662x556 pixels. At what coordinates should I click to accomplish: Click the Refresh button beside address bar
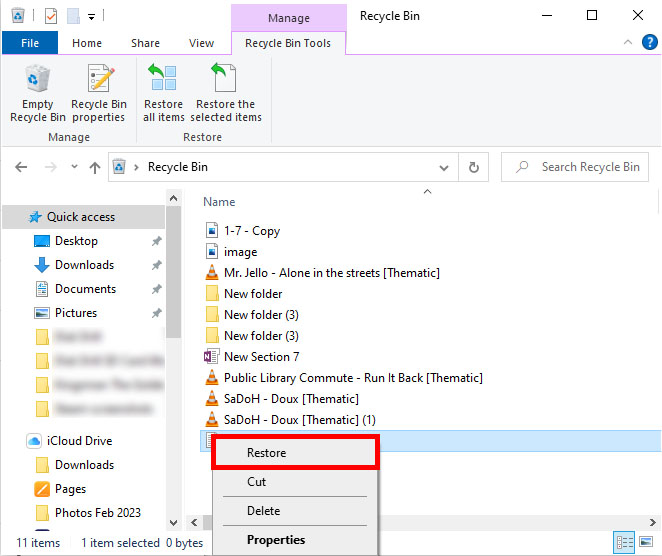coord(473,167)
